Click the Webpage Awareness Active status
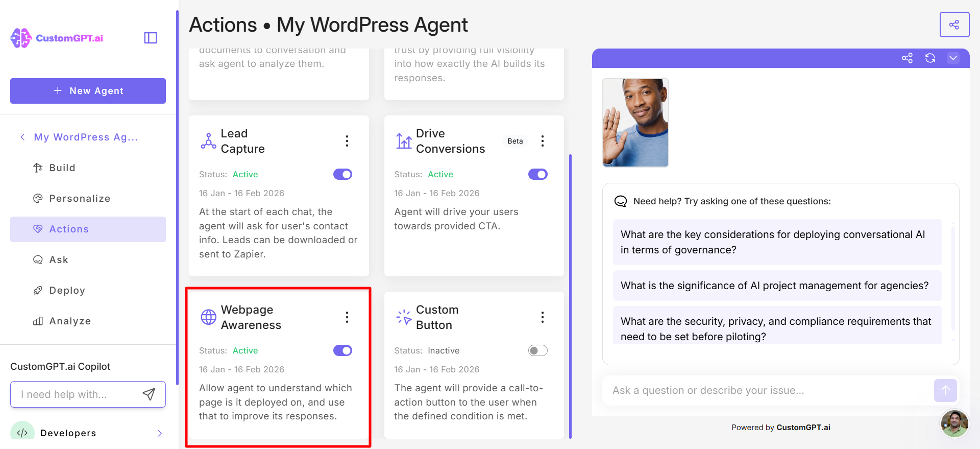980x449 pixels. pos(245,350)
